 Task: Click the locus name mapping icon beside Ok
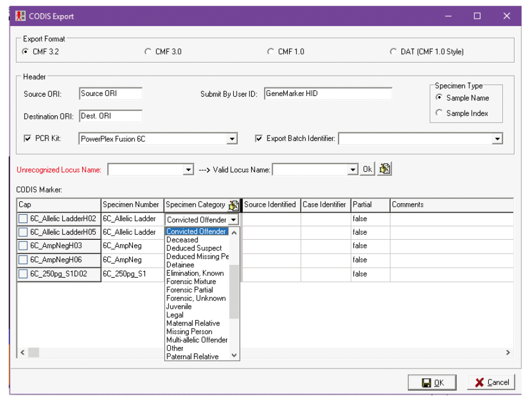385,169
